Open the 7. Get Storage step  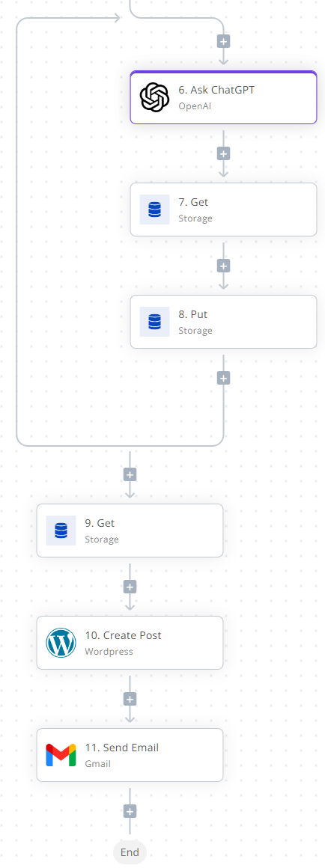click(x=224, y=210)
